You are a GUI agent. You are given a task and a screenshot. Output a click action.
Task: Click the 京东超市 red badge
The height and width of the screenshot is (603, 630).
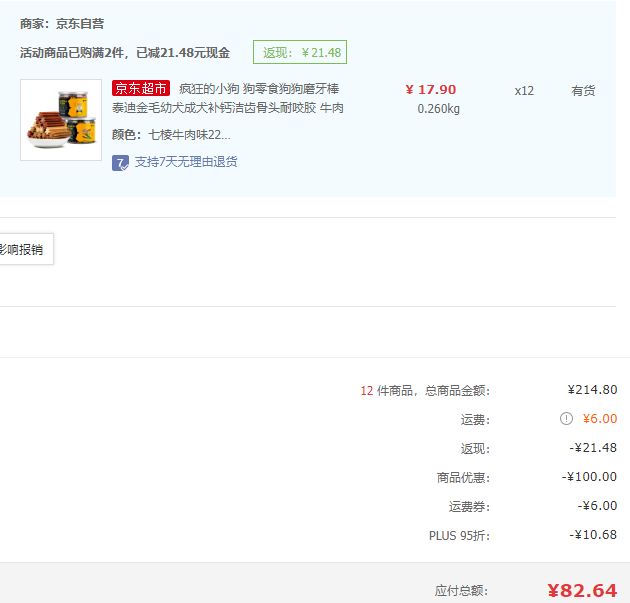tap(141, 88)
